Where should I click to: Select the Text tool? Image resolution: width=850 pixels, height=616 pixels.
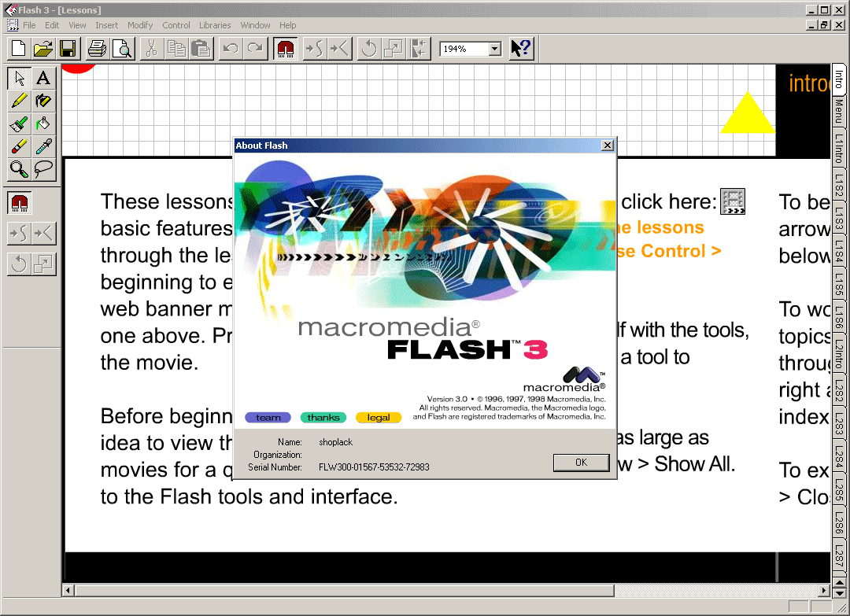tap(43, 78)
